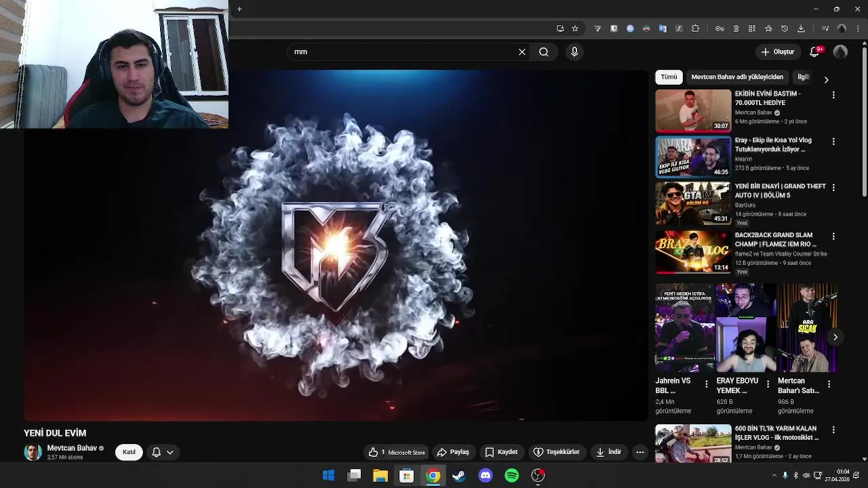Open the Windows Start menu
Screen dimensions: 868x488
click(328, 475)
